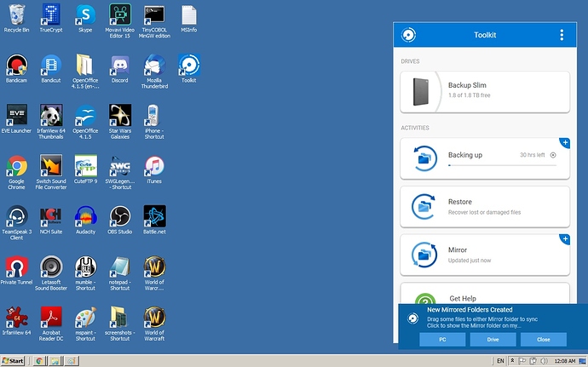Image resolution: width=588 pixels, height=367 pixels.
Task: Click the backup progress bar
Action: pyautogui.click(x=502, y=165)
